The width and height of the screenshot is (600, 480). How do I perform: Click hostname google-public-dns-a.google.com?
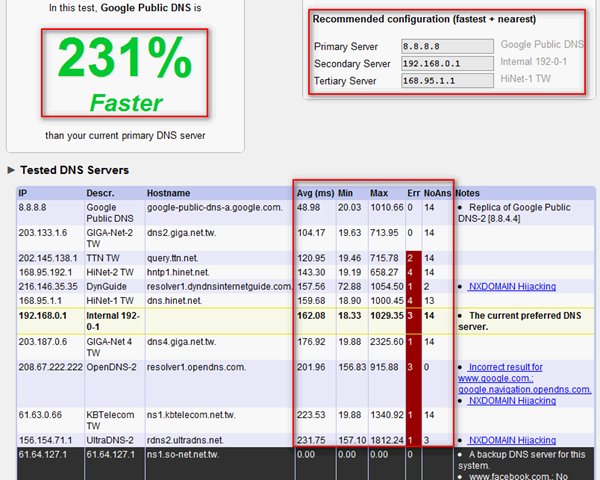pos(212,207)
